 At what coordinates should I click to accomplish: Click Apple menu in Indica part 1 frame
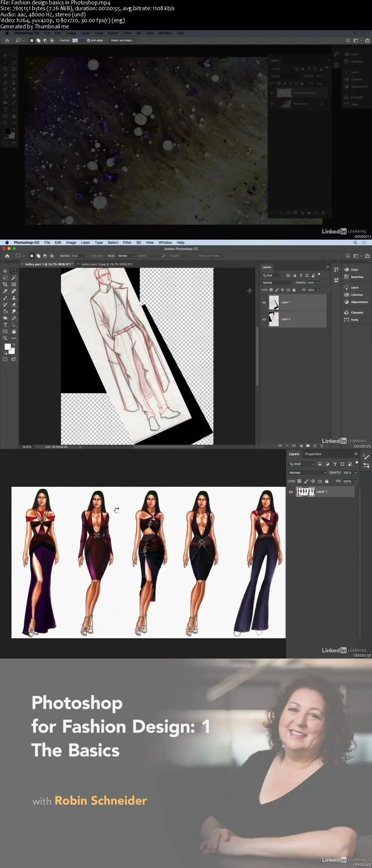(x=7, y=243)
